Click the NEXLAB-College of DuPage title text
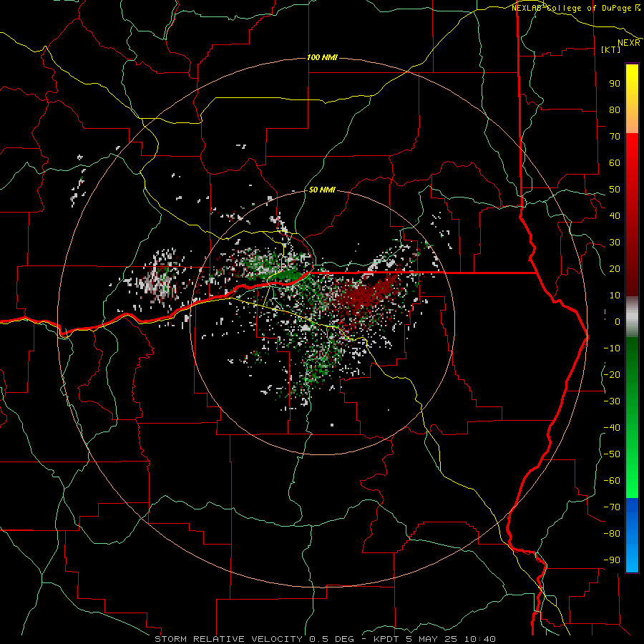The width and height of the screenshot is (644, 644). click(572, 8)
